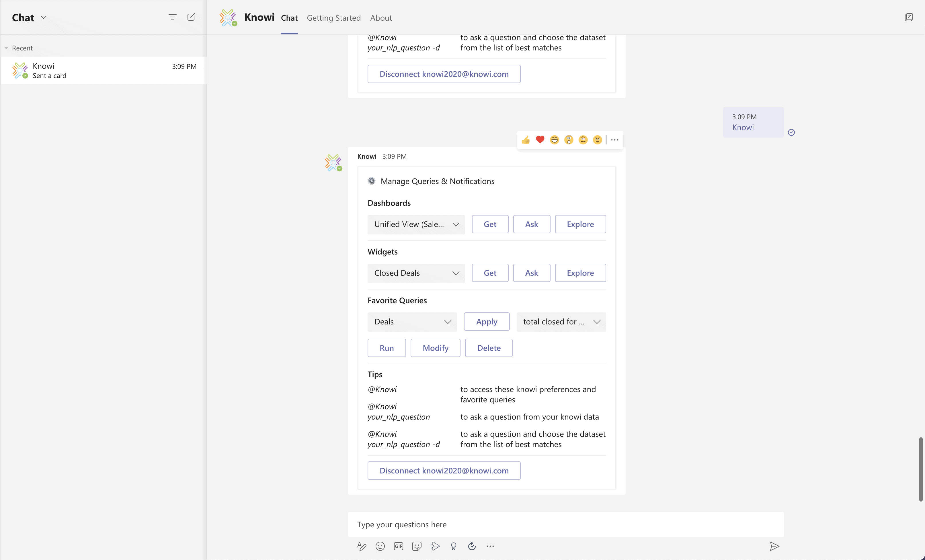The width and height of the screenshot is (925, 560).
Task: Click the gear icon beside Manage Queries
Action: 371,181
